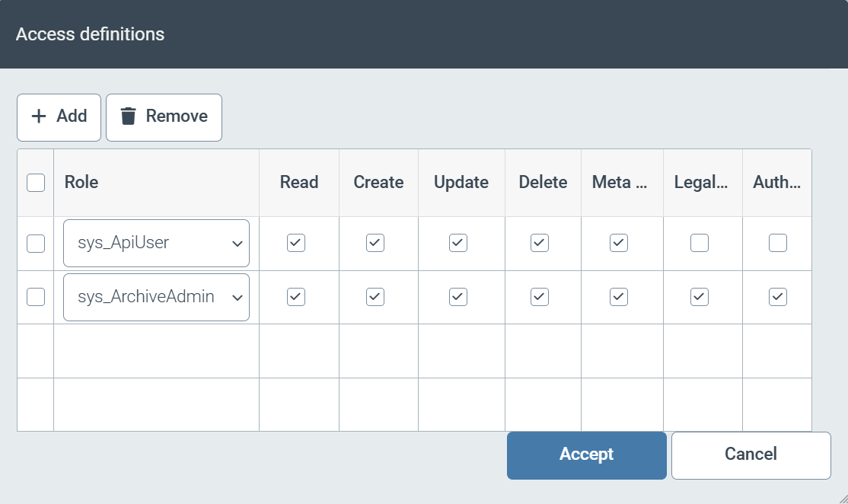Click the Add button to insert a row
Image resolution: width=848 pixels, height=504 pixels.
click(x=59, y=116)
